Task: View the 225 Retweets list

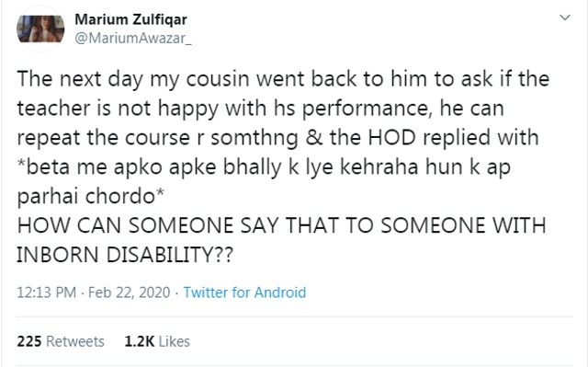Action: pyautogui.click(x=61, y=341)
